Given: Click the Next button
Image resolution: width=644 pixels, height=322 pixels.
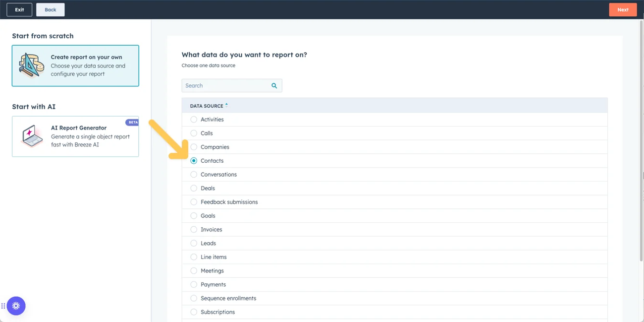Looking at the screenshot, I should 623,9.
